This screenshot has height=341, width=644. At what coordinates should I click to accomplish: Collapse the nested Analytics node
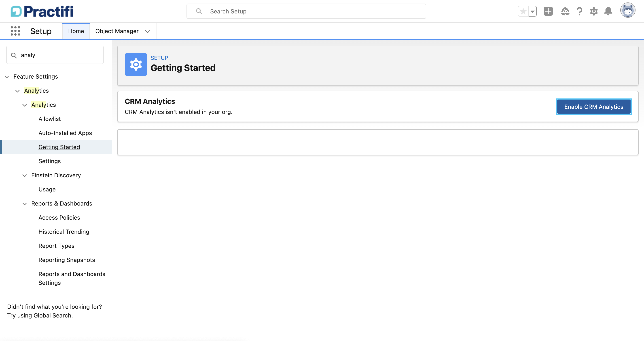(x=25, y=105)
